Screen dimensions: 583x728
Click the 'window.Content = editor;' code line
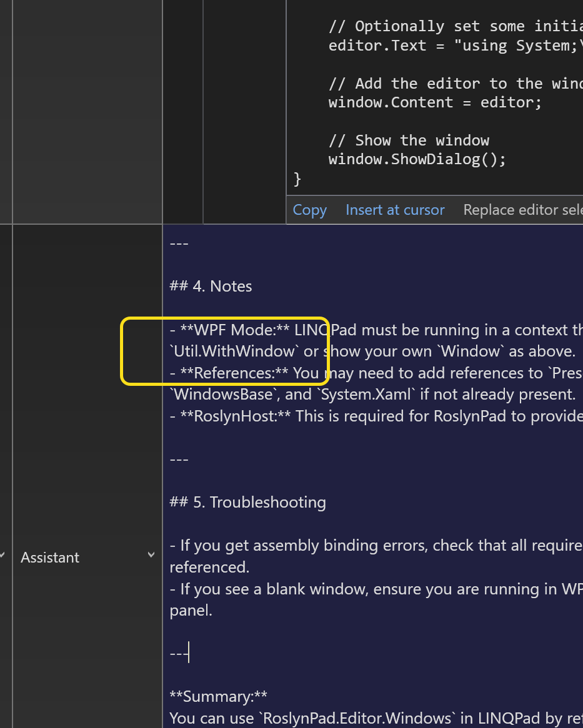pyautogui.click(x=436, y=102)
